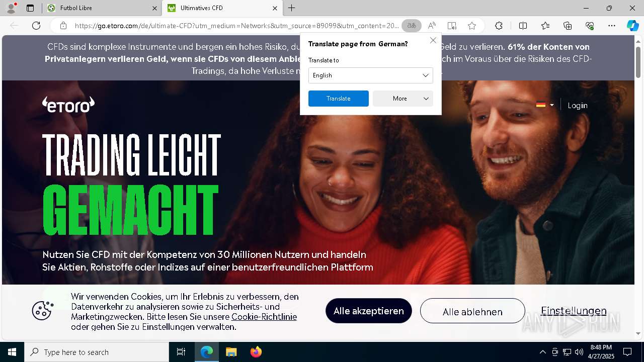Open the Translate to language dropdown

coord(371,75)
